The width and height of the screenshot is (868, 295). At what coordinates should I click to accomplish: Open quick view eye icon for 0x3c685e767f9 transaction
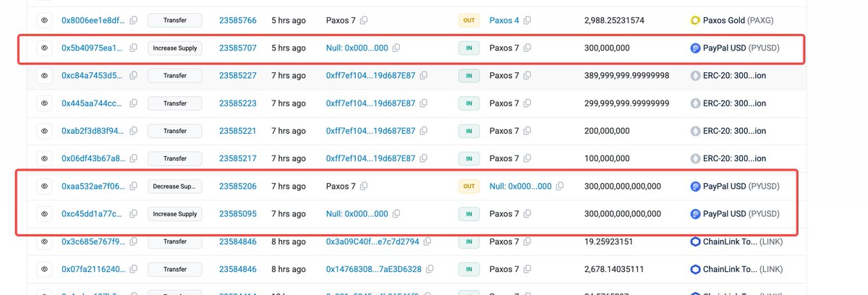[x=44, y=241]
